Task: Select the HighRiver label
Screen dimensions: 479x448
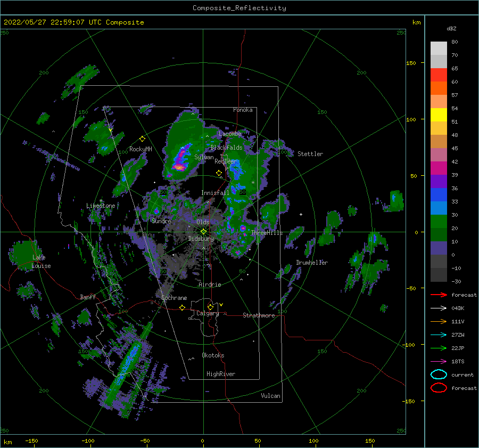Action: [221, 374]
